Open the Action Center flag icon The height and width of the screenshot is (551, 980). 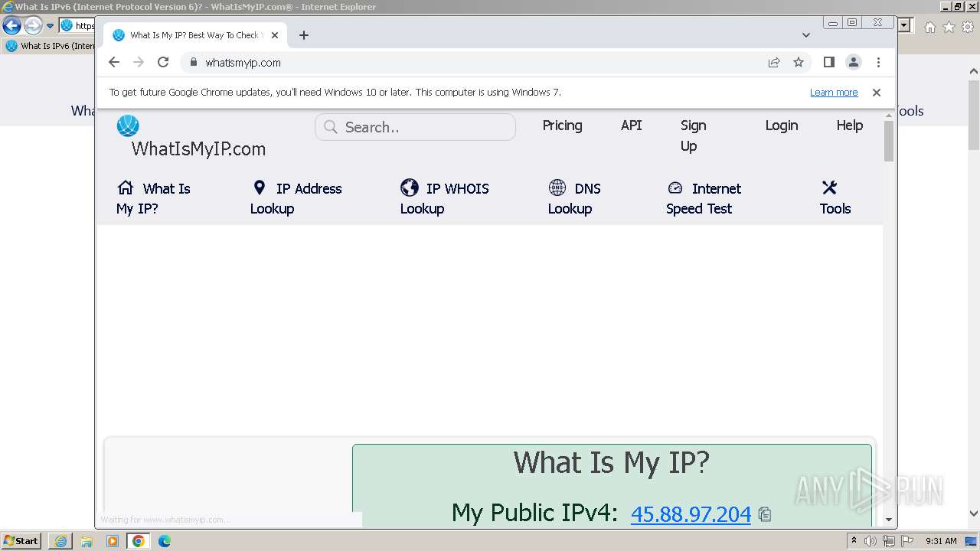coord(906,541)
